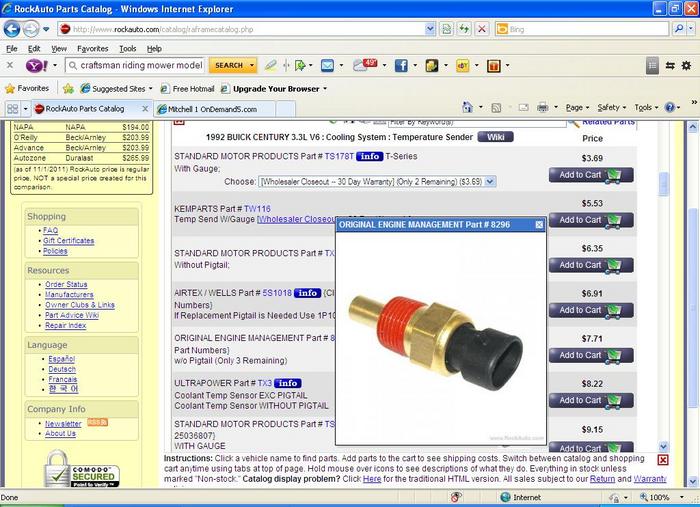700x507 pixels.
Task: Click the shopping cart icon on $3.69 row
Action: [614, 175]
